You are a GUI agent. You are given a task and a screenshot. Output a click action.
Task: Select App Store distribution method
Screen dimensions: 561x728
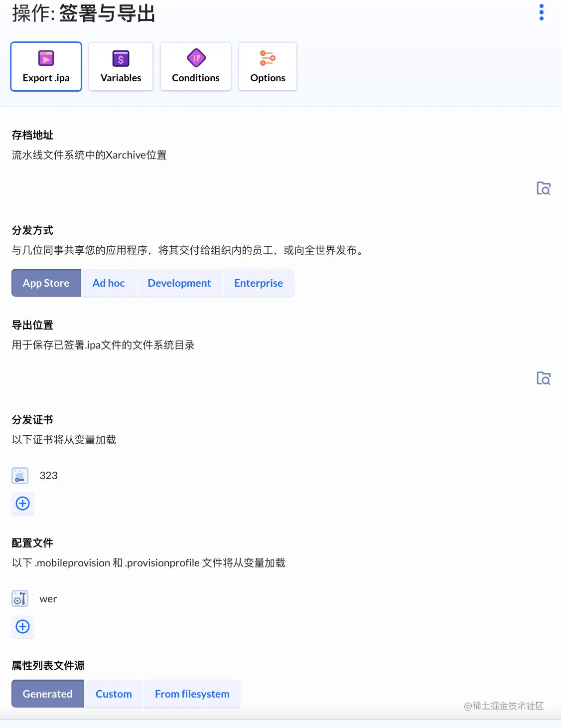click(46, 283)
